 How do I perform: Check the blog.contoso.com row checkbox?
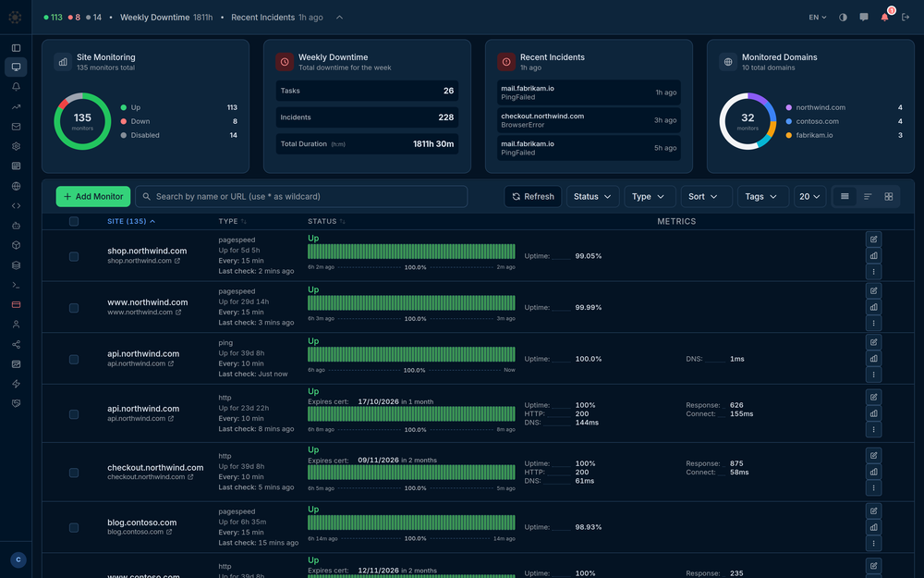click(74, 528)
